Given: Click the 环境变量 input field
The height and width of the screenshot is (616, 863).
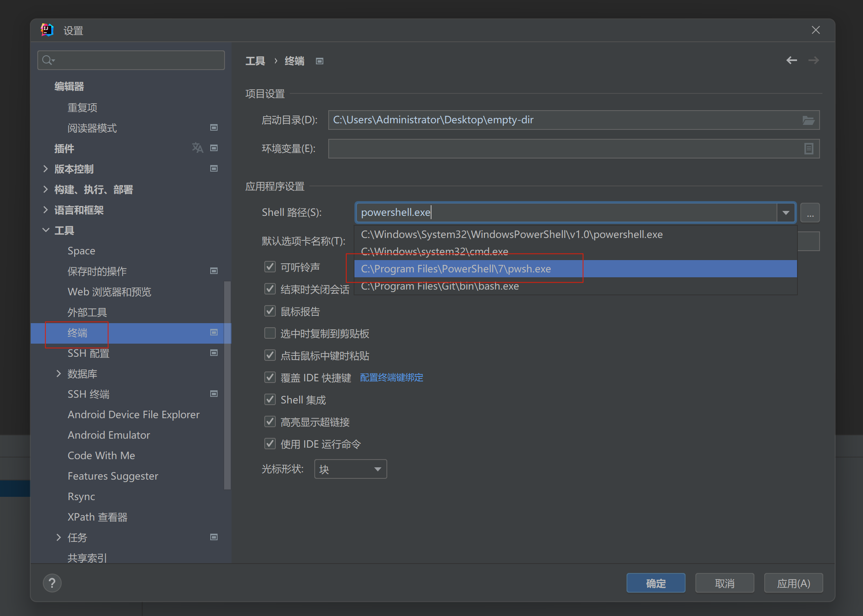Looking at the screenshot, I should click(x=574, y=149).
